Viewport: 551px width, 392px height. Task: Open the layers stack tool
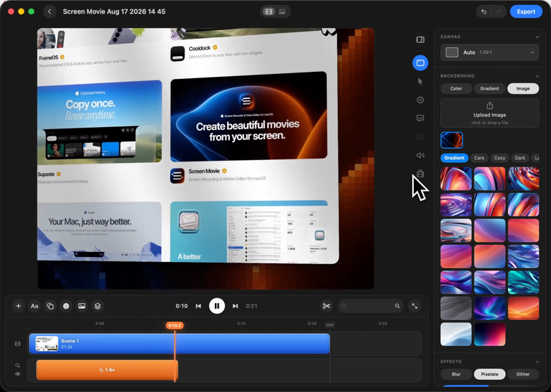pos(98,306)
